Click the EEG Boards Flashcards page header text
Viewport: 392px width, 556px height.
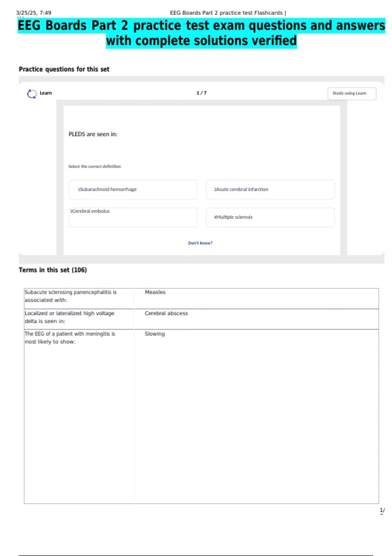pyautogui.click(x=228, y=13)
